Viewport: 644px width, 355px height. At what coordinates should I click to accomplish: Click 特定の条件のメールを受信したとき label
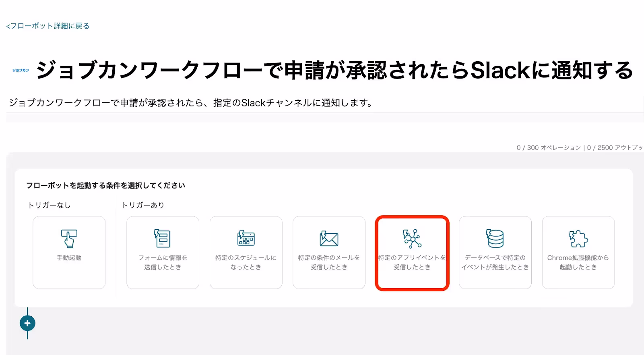pos(329,262)
